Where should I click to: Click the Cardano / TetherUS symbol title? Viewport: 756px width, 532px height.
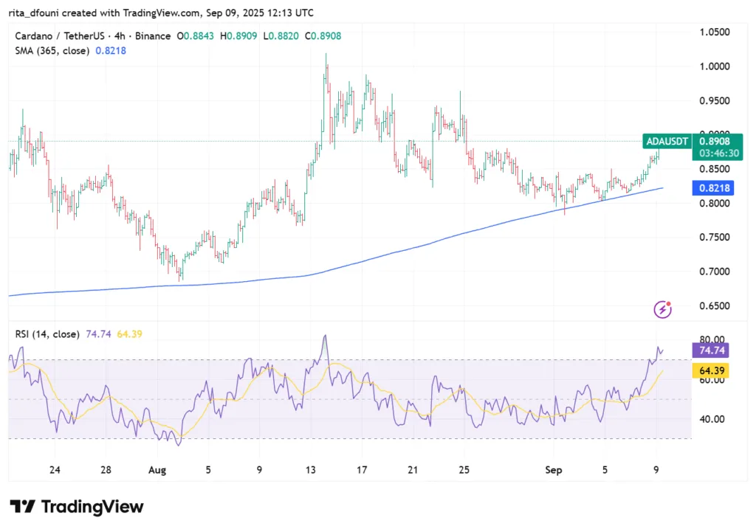[x=59, y=36]
